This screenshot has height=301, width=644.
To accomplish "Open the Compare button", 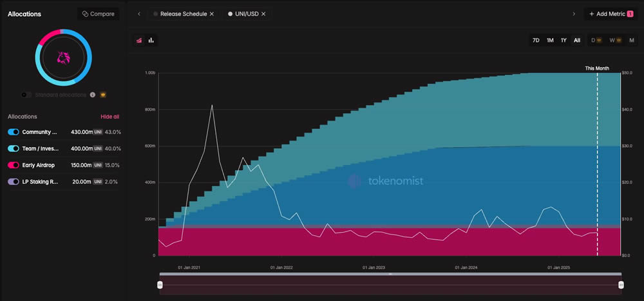I will (x=98, y=14).
